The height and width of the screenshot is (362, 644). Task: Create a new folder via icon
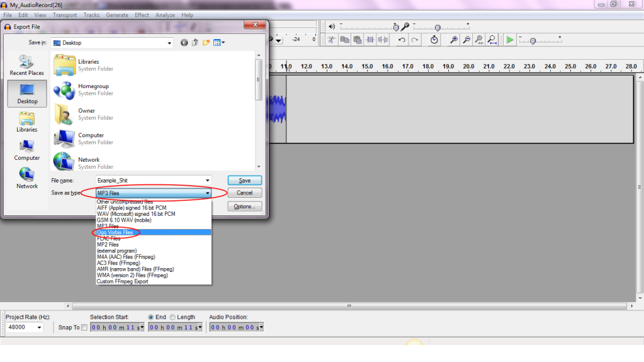point(206,43)
